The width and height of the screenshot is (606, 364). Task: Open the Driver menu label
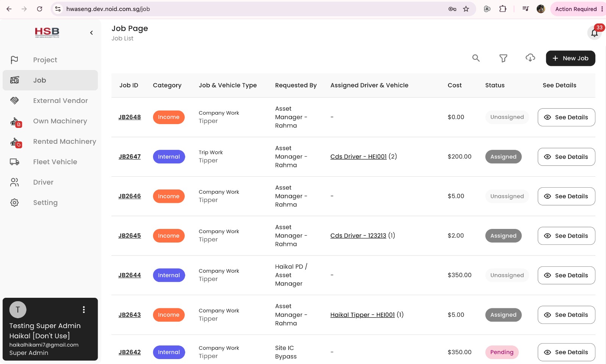43,182
